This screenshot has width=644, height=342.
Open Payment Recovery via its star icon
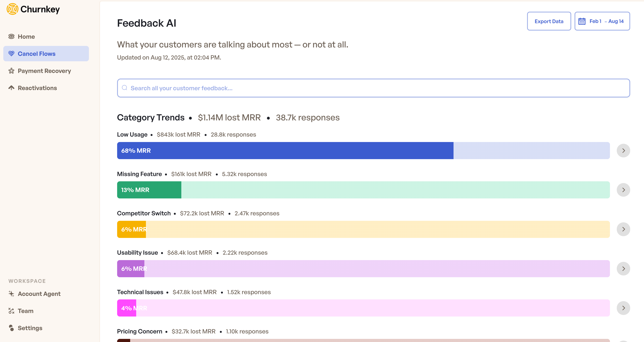11,71
